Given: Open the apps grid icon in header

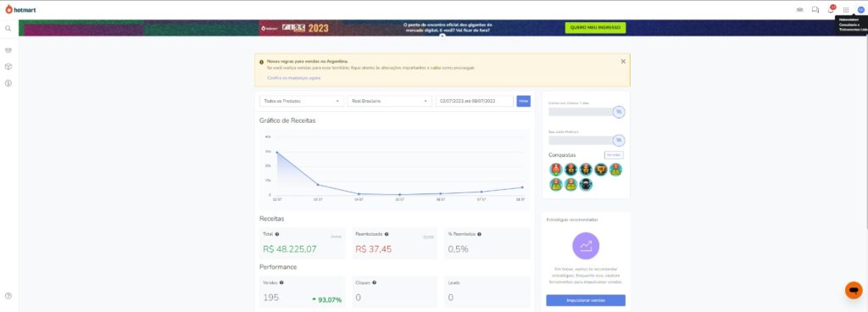Looking at the screenshot, I should coord(846,10).
